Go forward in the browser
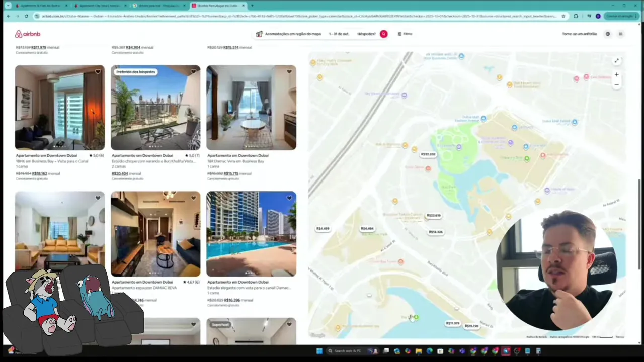644x362 pixels. 17,16
